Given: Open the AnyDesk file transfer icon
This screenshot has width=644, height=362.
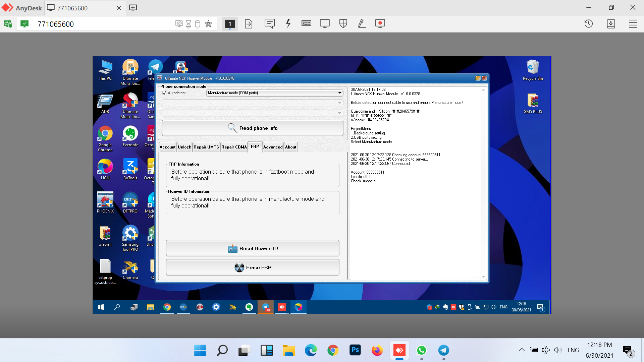Looking at the screenshot, I should click(x=249, y=24).
